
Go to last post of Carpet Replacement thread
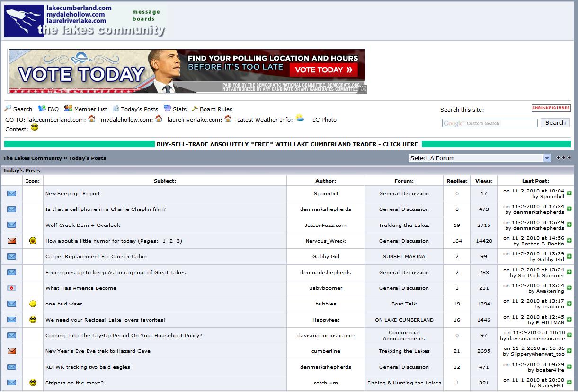click(x=569, y=256)
